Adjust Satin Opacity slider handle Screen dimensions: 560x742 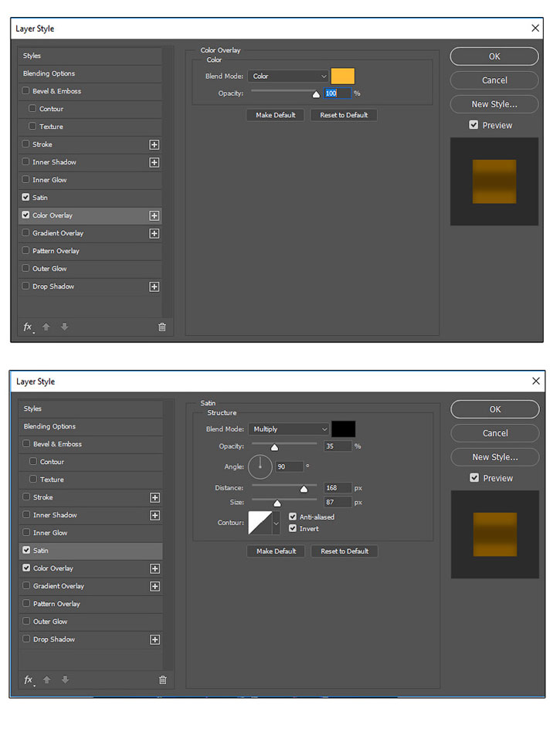[274, 448]
